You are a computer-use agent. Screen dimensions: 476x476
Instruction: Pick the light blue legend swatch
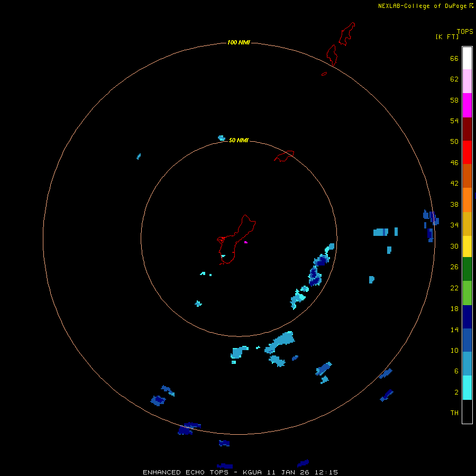coord(467,364)
